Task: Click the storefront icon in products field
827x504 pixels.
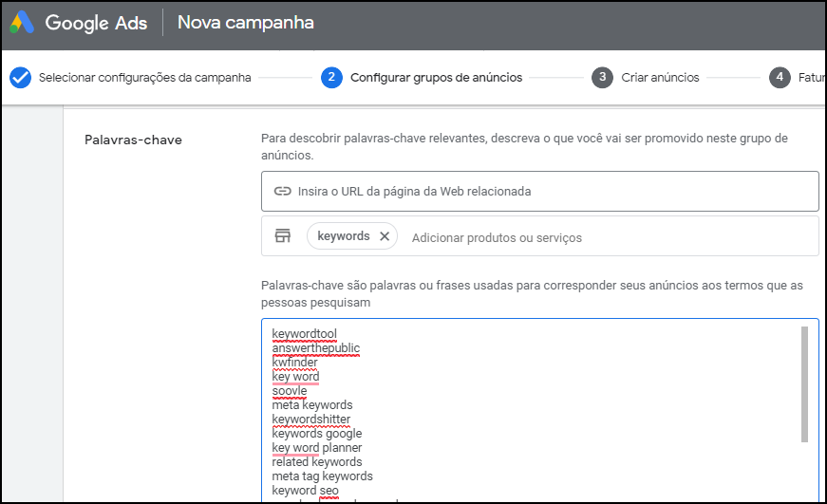Action: (283, 235)
